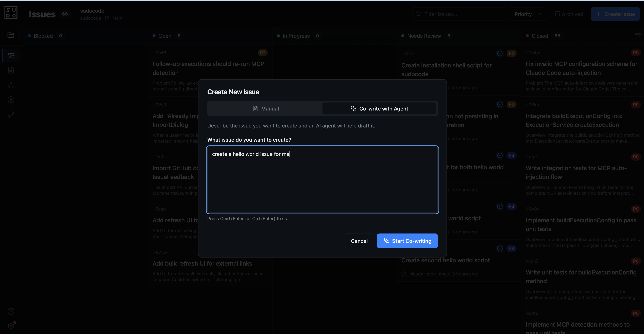
Task: Click the Create Issue button
Action: 615,14
